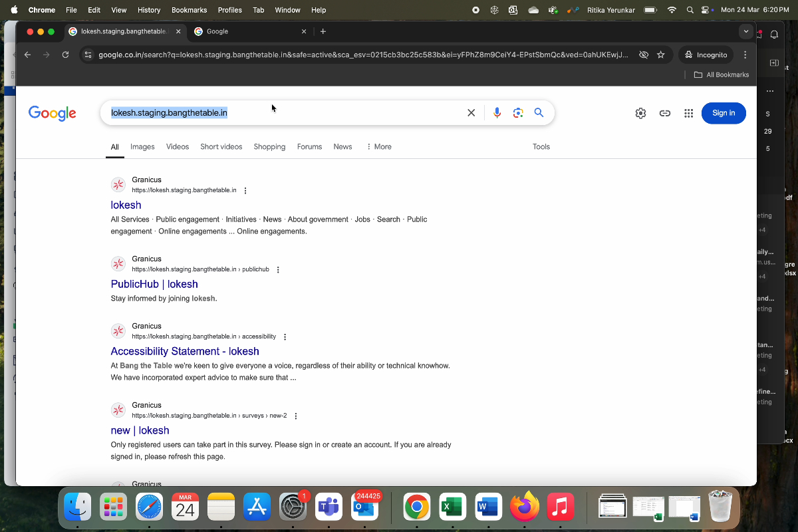Open the Bookmarks menu in the menu bar

tap(189, 10)
